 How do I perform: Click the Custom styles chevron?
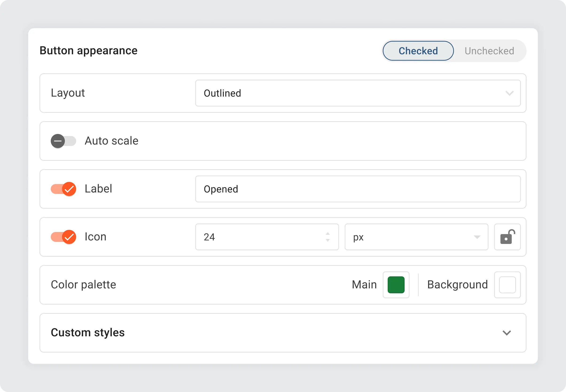(507, 333)
